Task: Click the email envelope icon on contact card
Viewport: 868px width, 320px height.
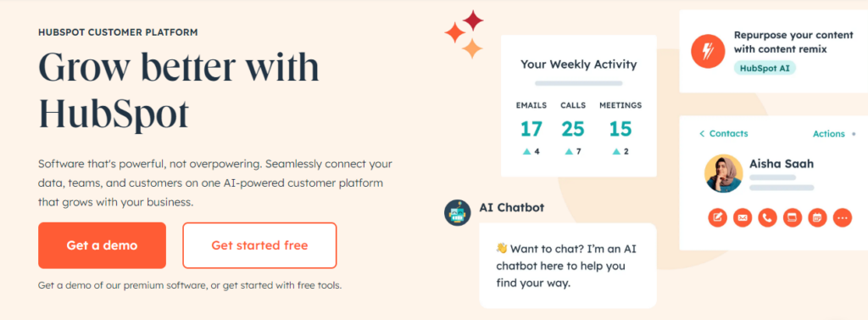Action: (743, 218)
